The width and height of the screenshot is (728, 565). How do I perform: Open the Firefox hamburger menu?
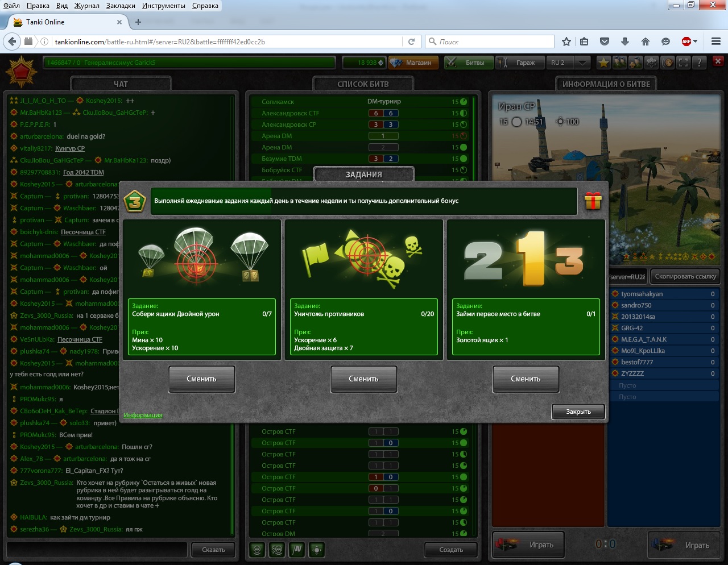[x=716, y=41]
